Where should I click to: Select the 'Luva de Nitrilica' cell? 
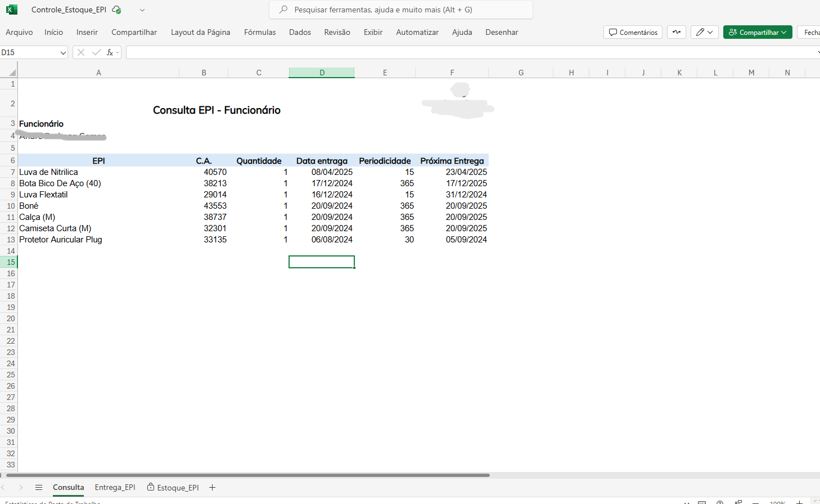98,172
